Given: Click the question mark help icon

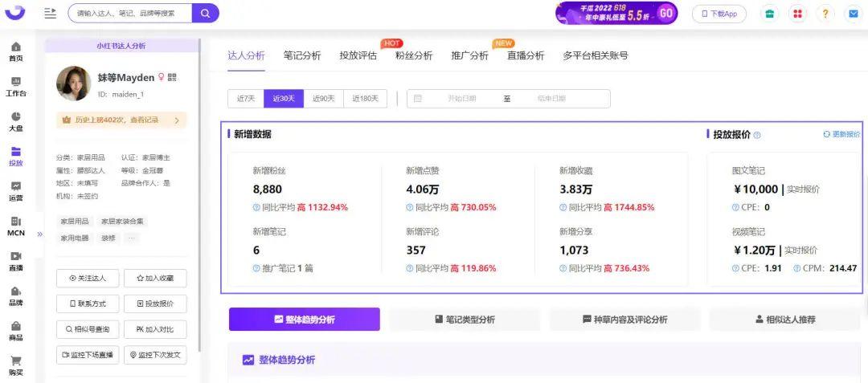Looking at the screenshot, I should tap(825, 14).
